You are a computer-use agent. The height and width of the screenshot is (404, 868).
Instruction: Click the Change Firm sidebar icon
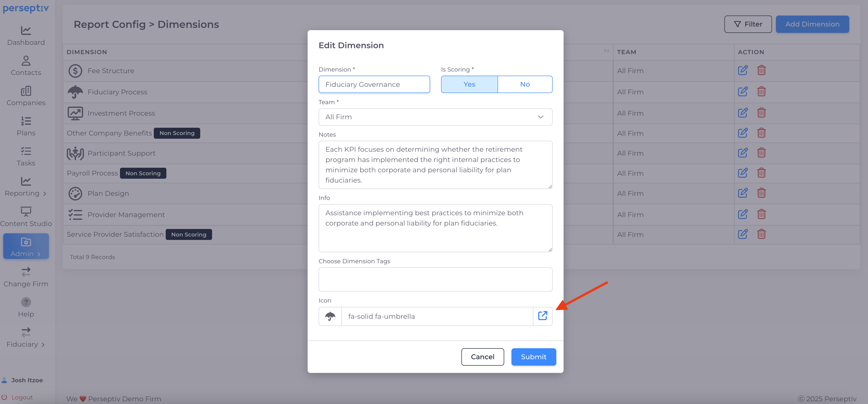(x=26, y=272)
